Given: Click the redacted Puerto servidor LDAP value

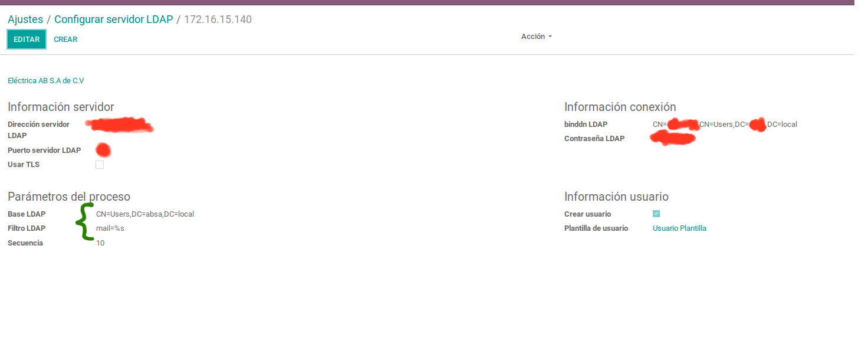Looking at the screenshot, I should (x=103, y=151).
